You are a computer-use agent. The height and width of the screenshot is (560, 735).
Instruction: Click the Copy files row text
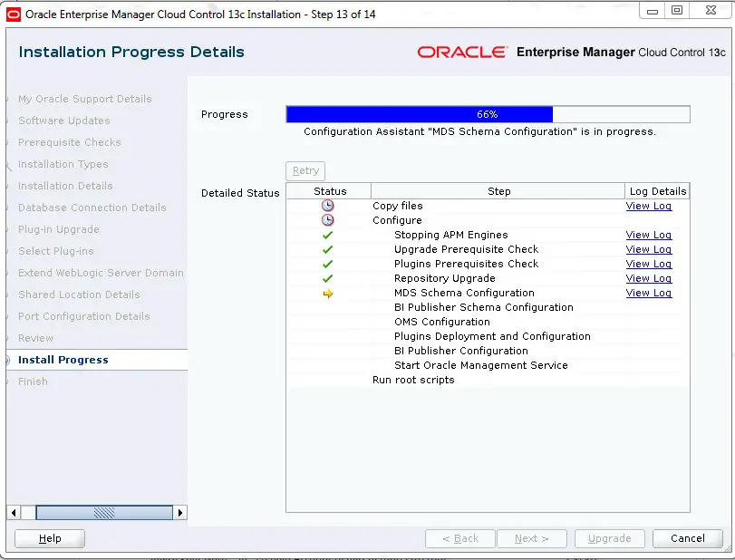click(398, 206)
